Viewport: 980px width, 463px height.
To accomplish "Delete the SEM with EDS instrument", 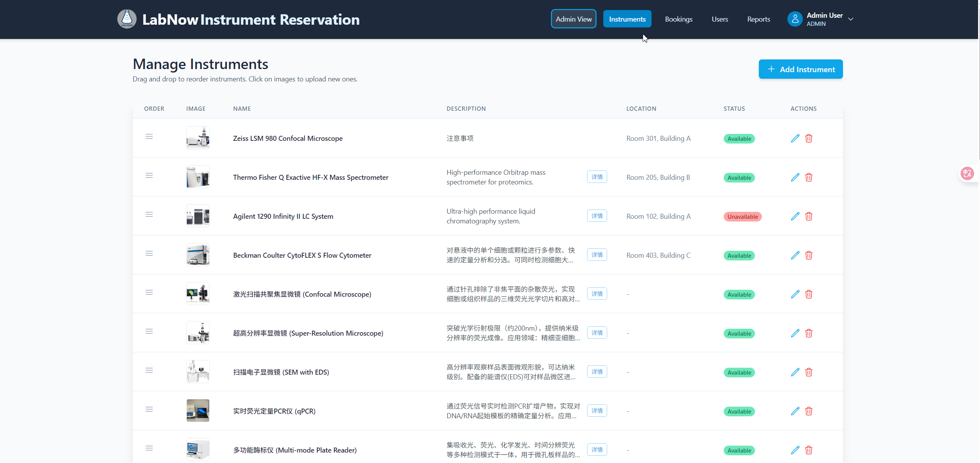I will click(809, 372).
